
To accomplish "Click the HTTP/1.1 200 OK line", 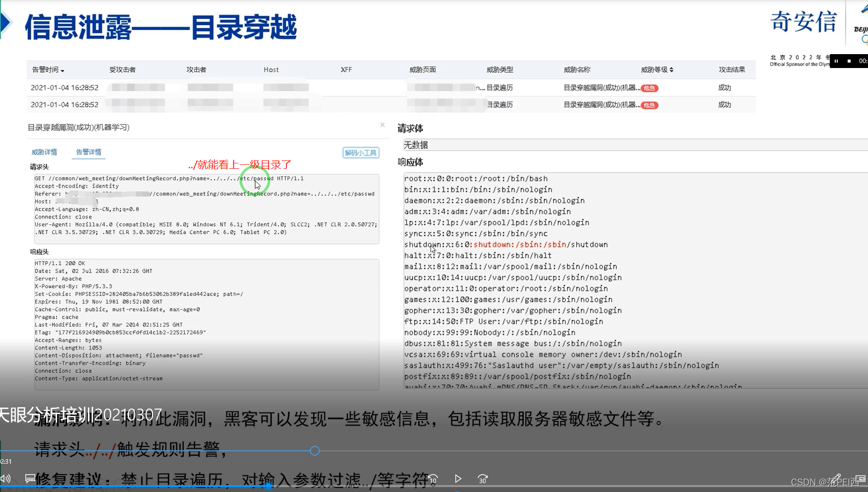I will tap(60, 263).
